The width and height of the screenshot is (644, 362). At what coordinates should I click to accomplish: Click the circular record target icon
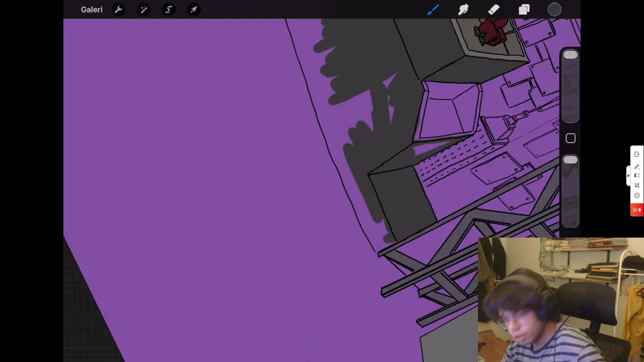click(x=637, y=196)
